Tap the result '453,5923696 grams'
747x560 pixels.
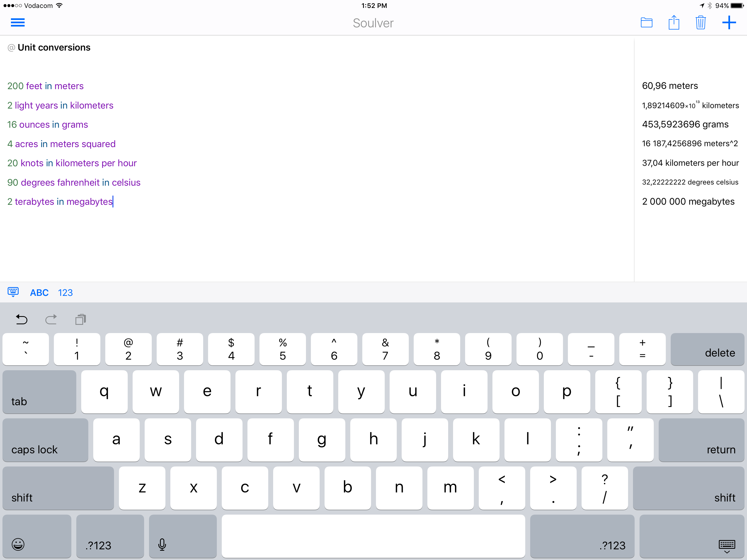[x=685, y=124]
